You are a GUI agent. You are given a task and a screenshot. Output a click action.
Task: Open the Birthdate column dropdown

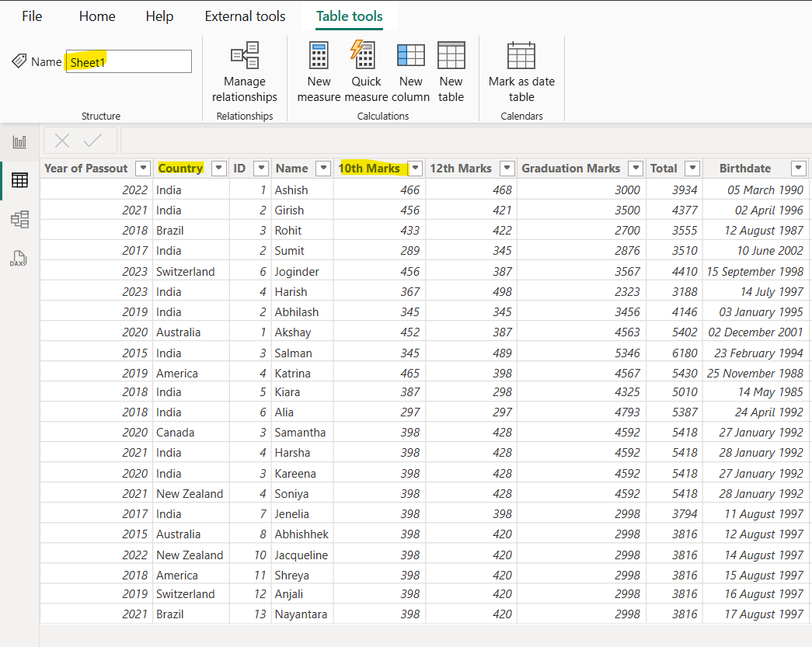(x=798, y=168)
